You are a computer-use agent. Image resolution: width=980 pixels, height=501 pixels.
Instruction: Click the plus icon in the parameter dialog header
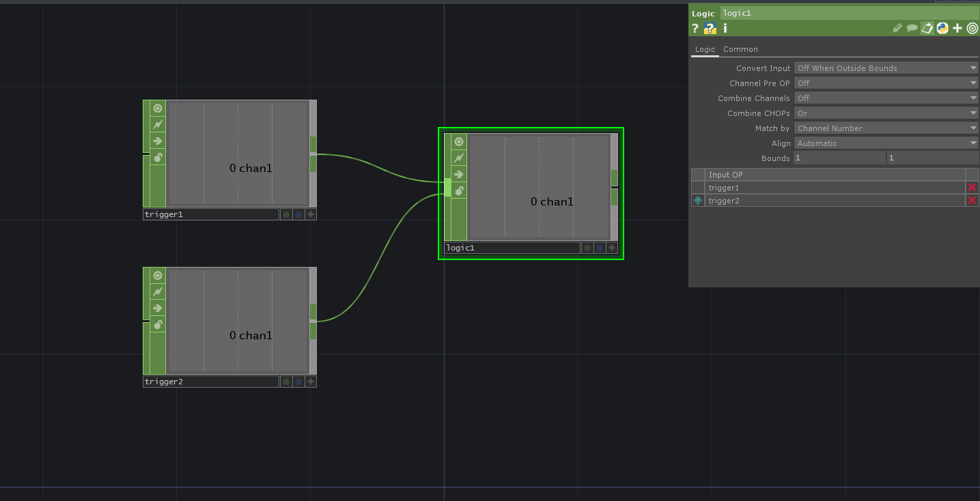pyautogui.click(x=957, y=28)
